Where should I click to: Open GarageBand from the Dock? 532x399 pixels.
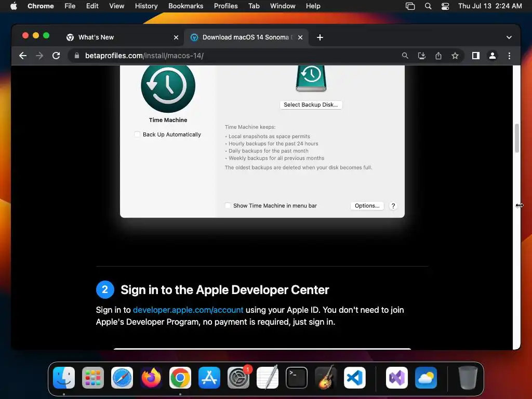pos(326,378)
